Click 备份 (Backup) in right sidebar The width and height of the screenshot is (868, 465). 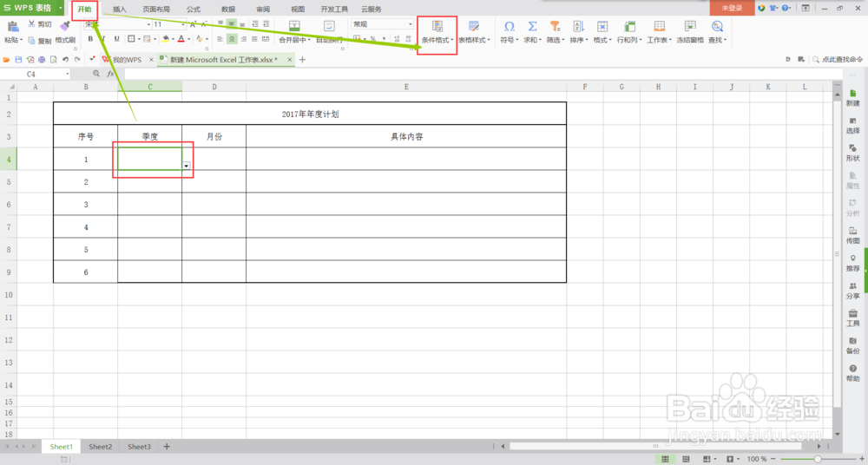point(852,345)
